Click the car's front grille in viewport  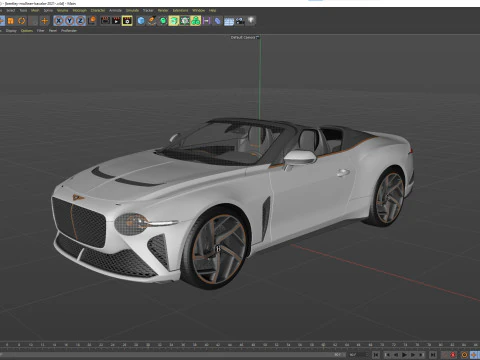[x=79, y=221]
